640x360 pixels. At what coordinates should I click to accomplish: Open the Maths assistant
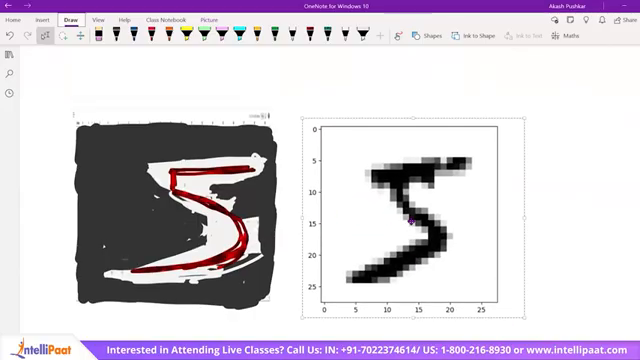point(565,36)
